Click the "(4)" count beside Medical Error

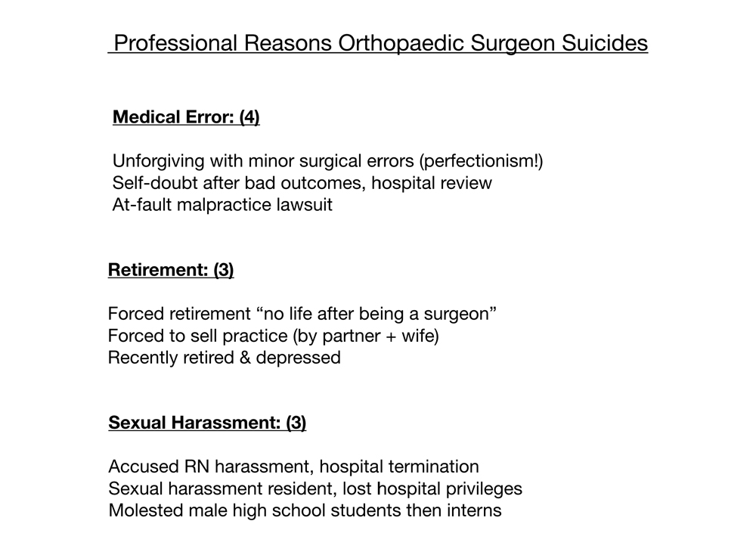click(x=249, y=118)
